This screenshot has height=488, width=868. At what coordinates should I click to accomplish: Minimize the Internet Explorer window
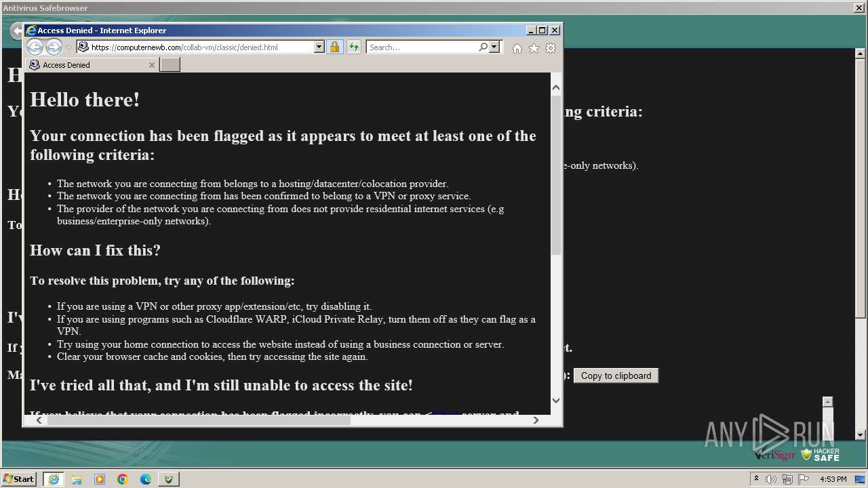531,30
